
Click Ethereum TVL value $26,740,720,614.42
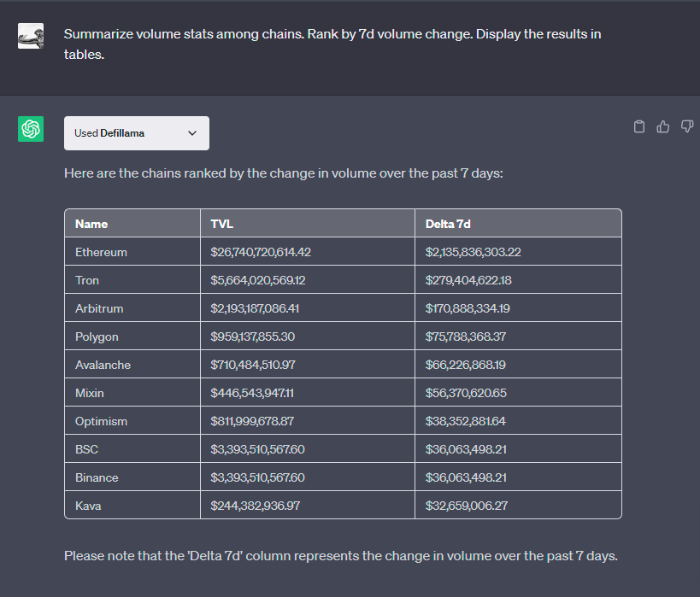click(x=261, y=252)
